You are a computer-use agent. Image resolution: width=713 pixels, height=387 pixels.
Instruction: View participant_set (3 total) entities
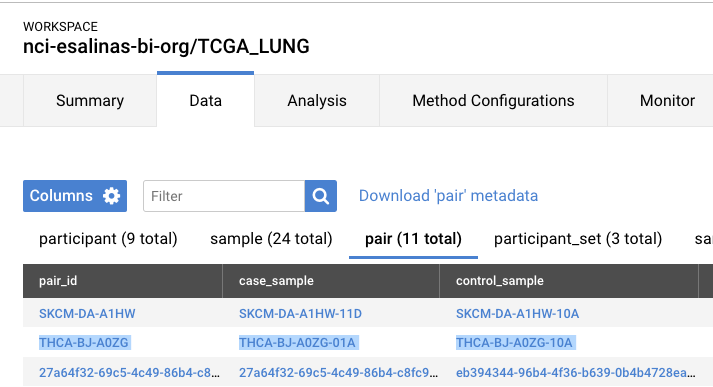tap(578, 239)
